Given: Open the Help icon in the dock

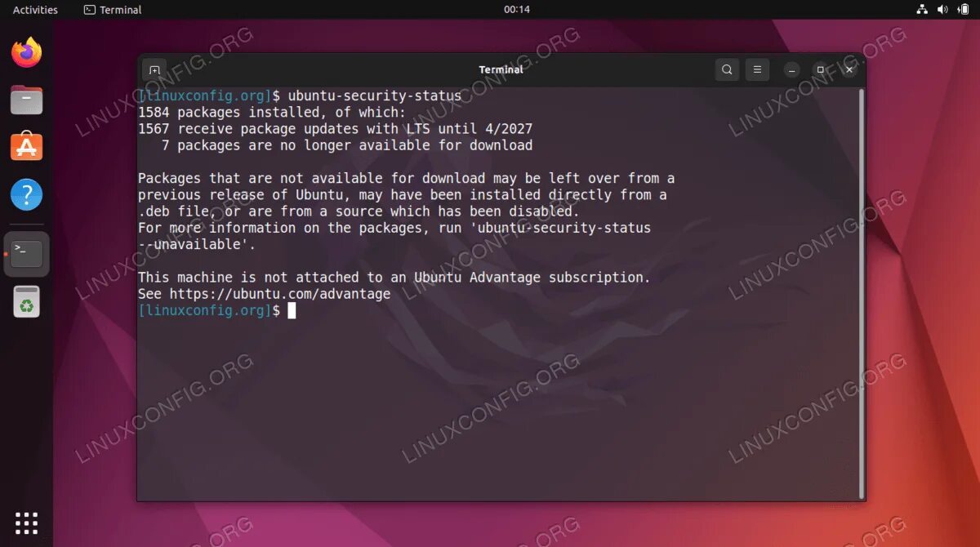Looking at the screenshot, I should tap(27, 195).
